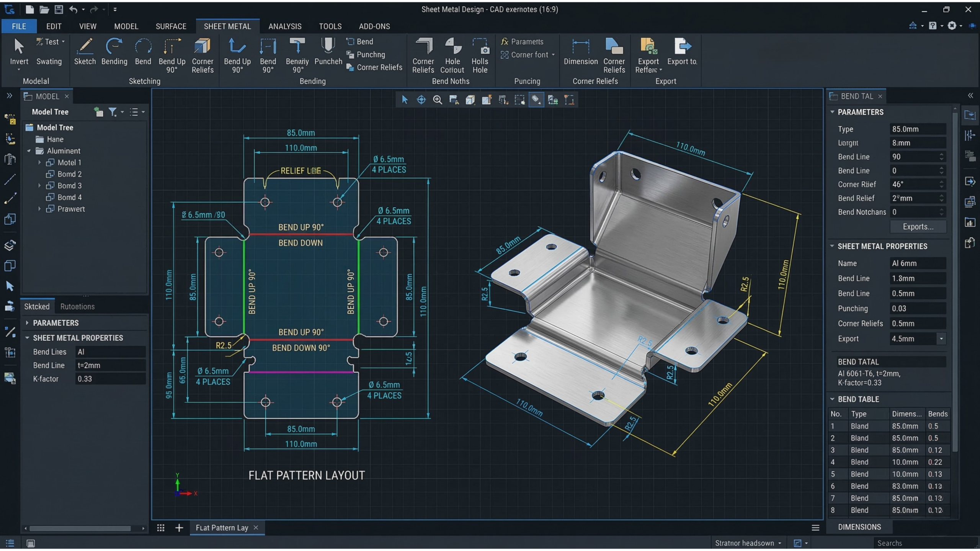The image size is (980, 551).
Task: Click the Searchs input field
Action: tap(919, 543)
